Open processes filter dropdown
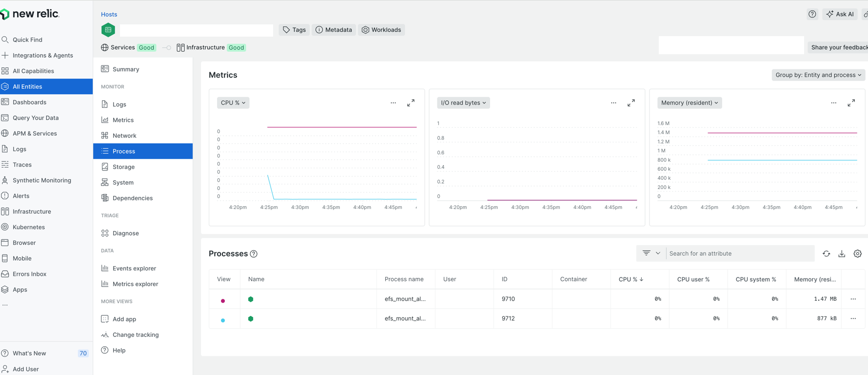Image resolution: width=868 pixels, height=375 pixels. 651,253
